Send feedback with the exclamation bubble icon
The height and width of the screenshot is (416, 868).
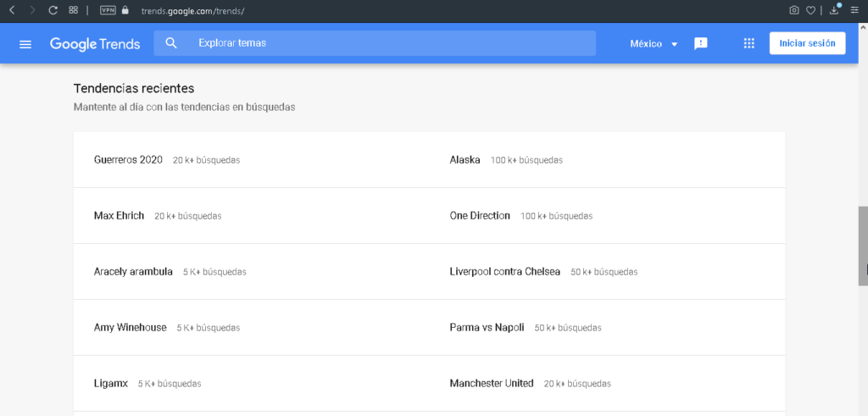pyautogui.click(x=701, y=44)
